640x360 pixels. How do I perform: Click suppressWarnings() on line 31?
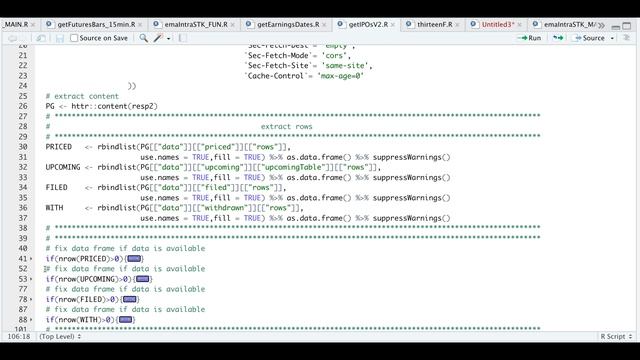pos(411,157)
